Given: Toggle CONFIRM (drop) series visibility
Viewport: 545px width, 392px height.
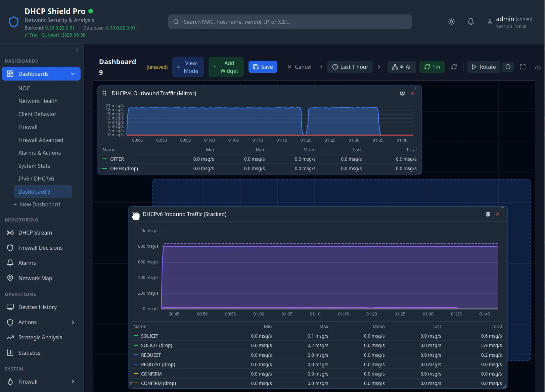Looking at the screenshot, I should click(x=158, y=383).
